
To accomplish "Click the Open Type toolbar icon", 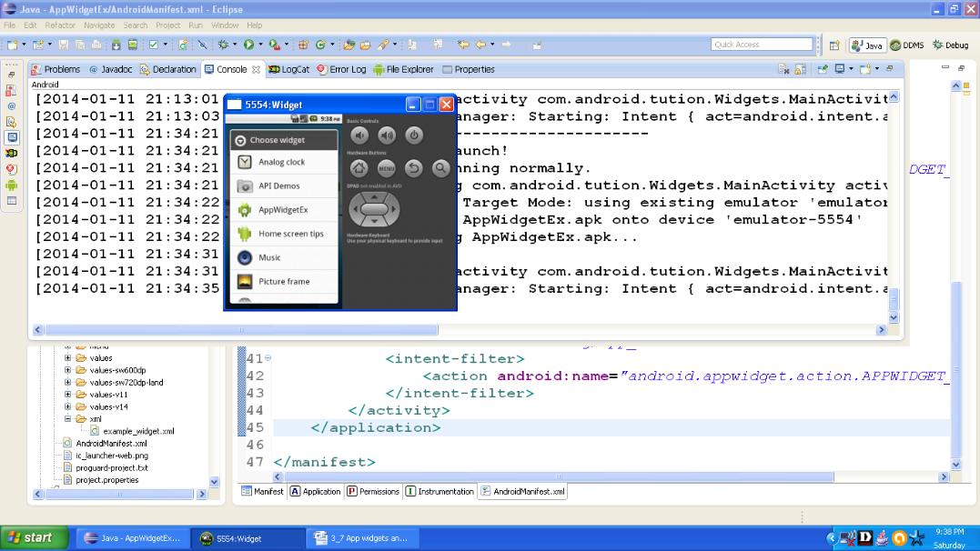I will 349,45.
